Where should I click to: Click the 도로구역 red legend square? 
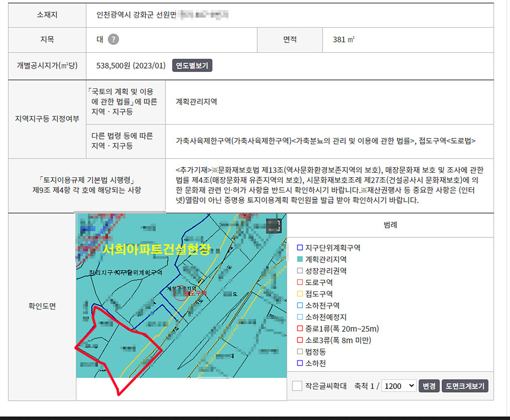300,282
